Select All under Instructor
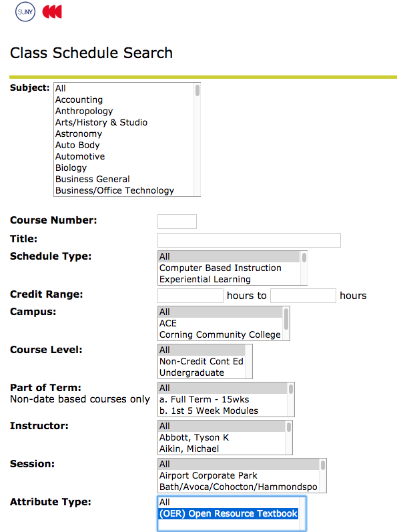The width and height of the screenshot is (397, 532). pyautogui.click(x=222, y=426)
